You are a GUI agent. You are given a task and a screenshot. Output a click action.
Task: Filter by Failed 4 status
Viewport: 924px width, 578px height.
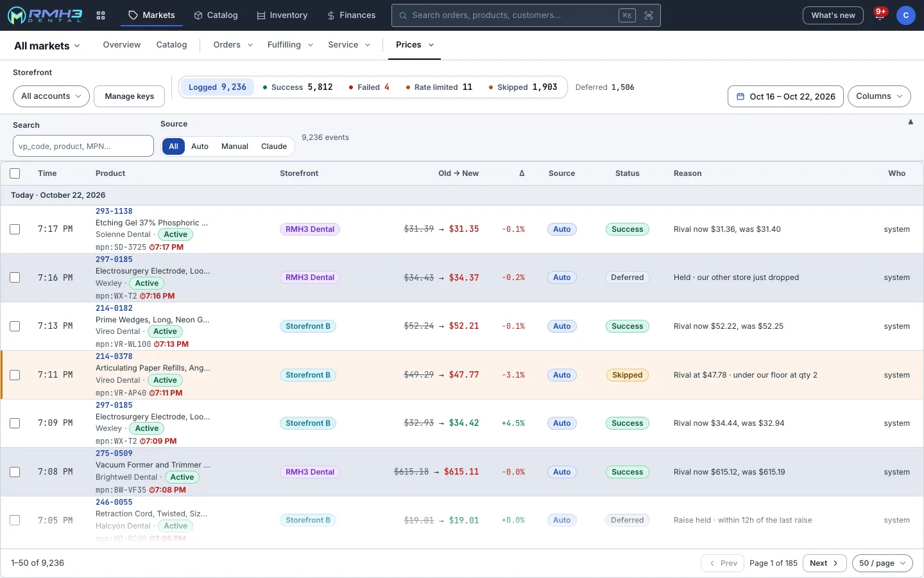click(x=369, y=87)
